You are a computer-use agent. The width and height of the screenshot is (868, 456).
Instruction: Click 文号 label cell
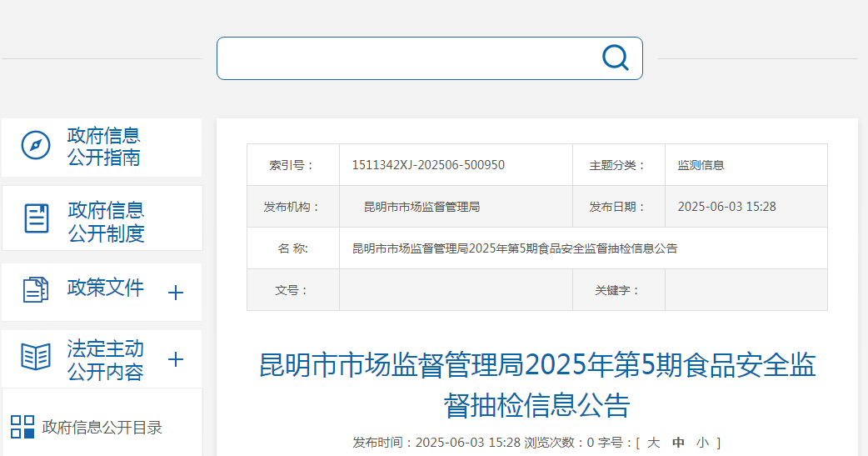(x=293, y=290)
